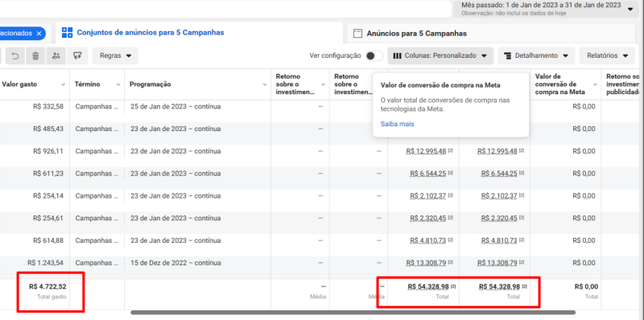Open Programação column header menu arrow

[x=265, y=84]
